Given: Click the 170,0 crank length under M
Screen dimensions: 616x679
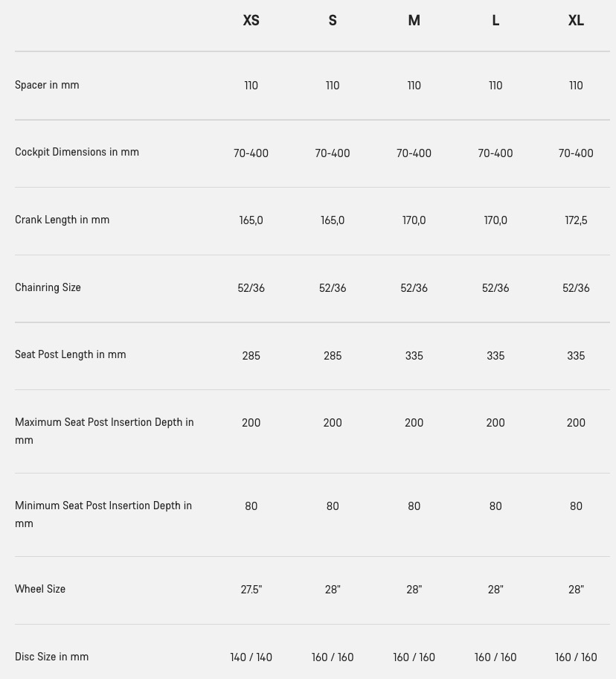Looking at the screenshot, I should [414, 220].
